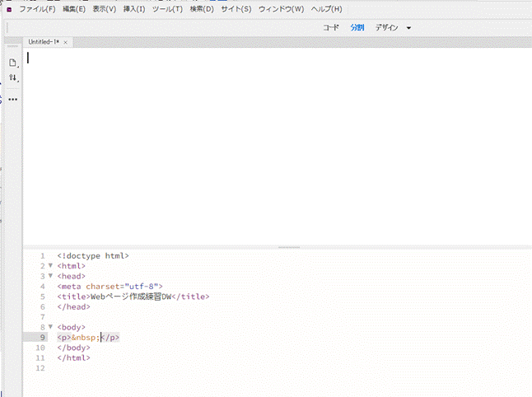Collapse the <head> tag fold triangle
Image resolution: width=532 pixels, height=397 pixels.
(50, 276)
